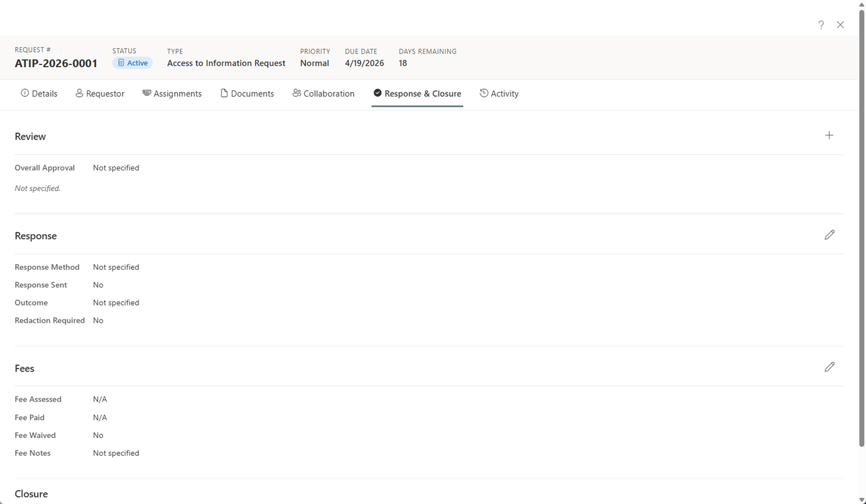Click the scroll up arrow
Screen dimensions: 866x504
tap(862, 4)
